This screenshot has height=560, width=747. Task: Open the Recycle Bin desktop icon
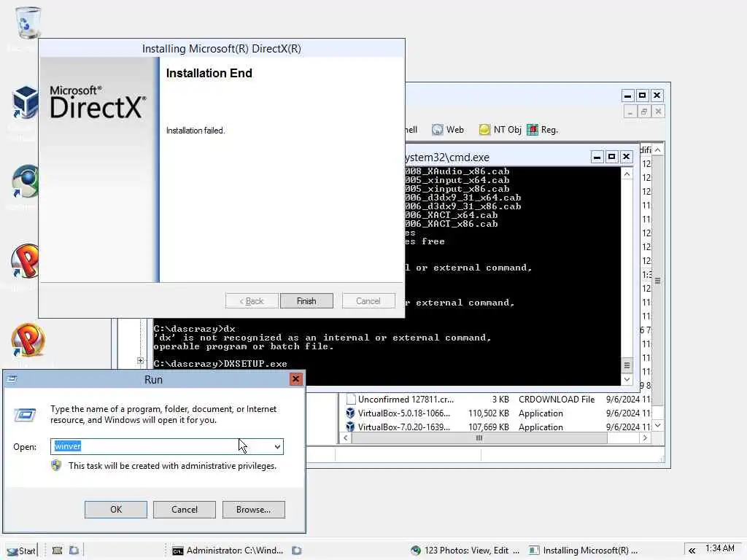coord(28,23)
